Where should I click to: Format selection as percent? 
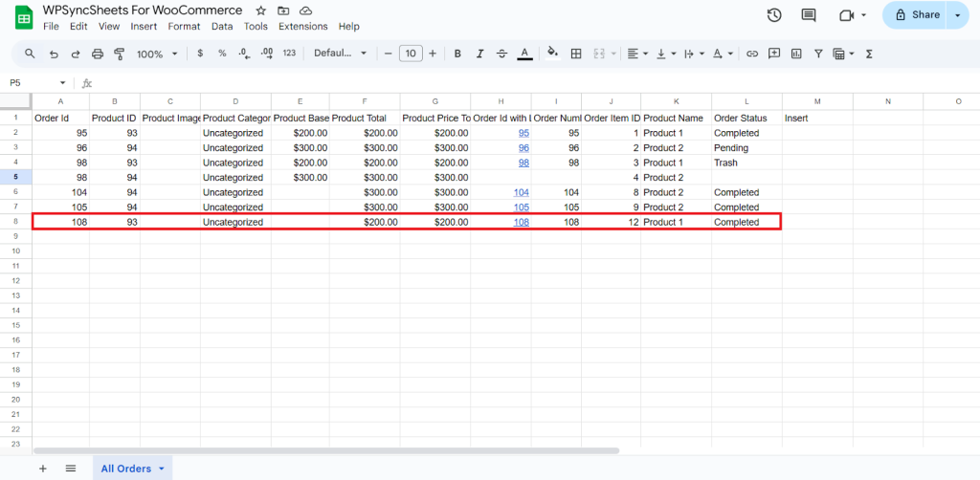pos(222,54)
